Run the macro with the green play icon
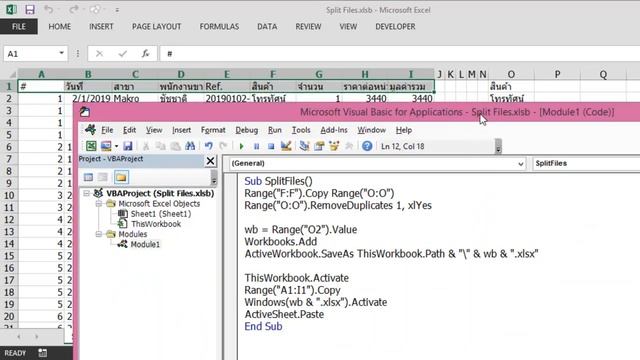This screenshot has width=640, height=360. tap(241, 146)
